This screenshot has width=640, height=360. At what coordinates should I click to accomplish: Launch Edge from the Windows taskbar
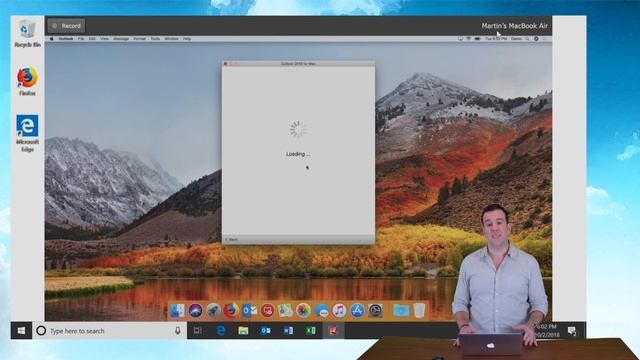[x=221, y=331]
